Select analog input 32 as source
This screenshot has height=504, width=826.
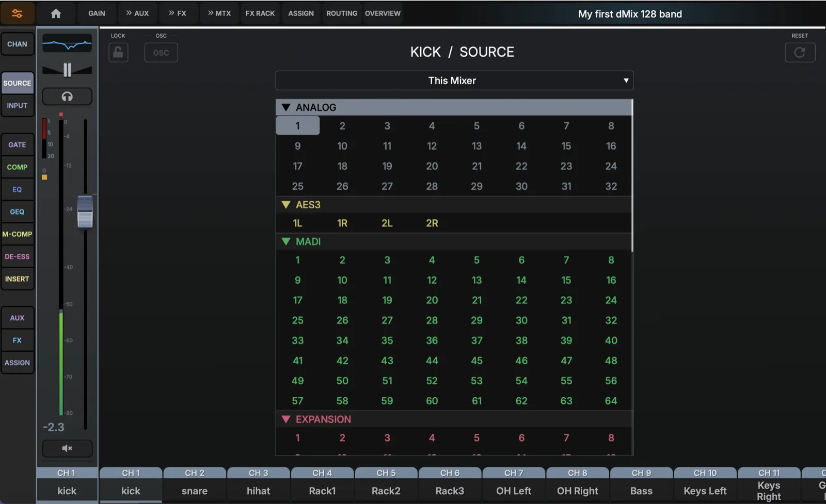[611, 186]
